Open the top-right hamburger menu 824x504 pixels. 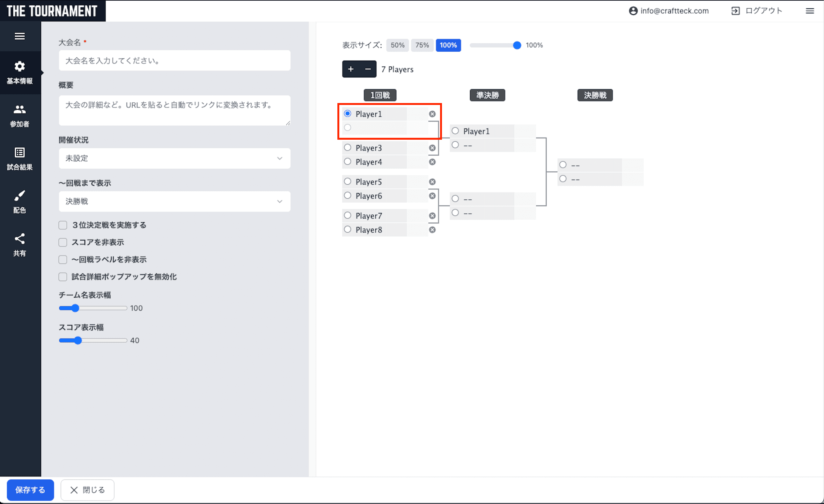click(810, 11)
